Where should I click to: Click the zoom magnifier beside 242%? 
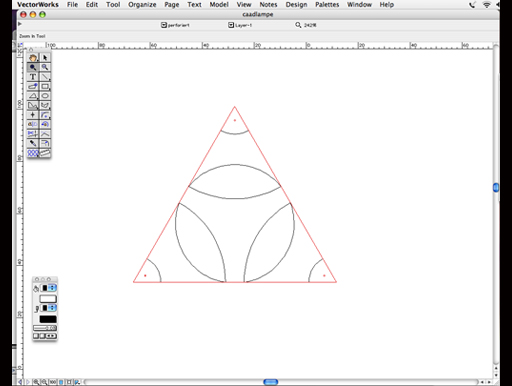pyautogui.click(x=298, y=25)
